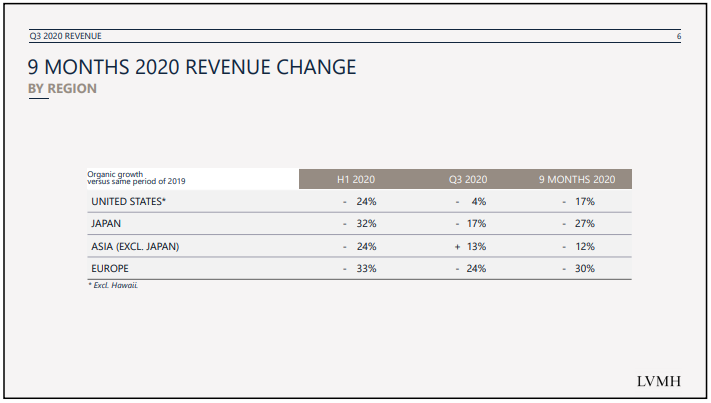Click the '* Excl. Hawaii.' footnote
Screen dimensions: 711x403
click(x=113, y=286)
